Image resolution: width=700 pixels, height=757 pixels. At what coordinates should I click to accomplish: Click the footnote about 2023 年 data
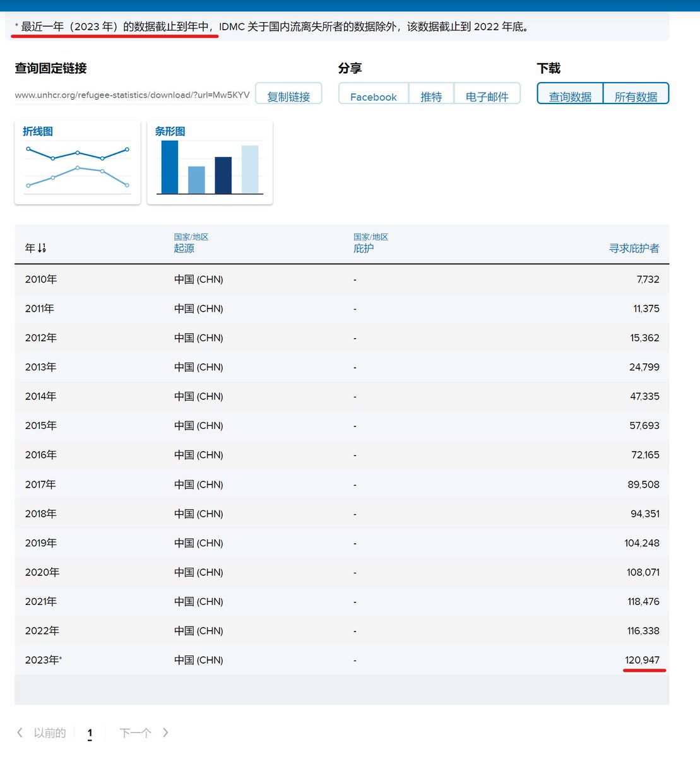(x=272, y=26)
